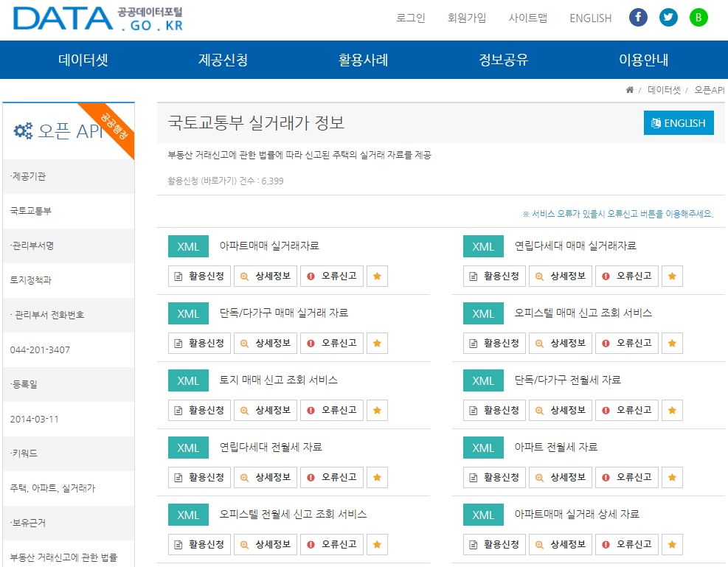The height and width of the screenshot is (567, 728).
Task: Favorite star for 연립다세대 전월세 자료
Action: pyautogui.click(x=377, y=478)
